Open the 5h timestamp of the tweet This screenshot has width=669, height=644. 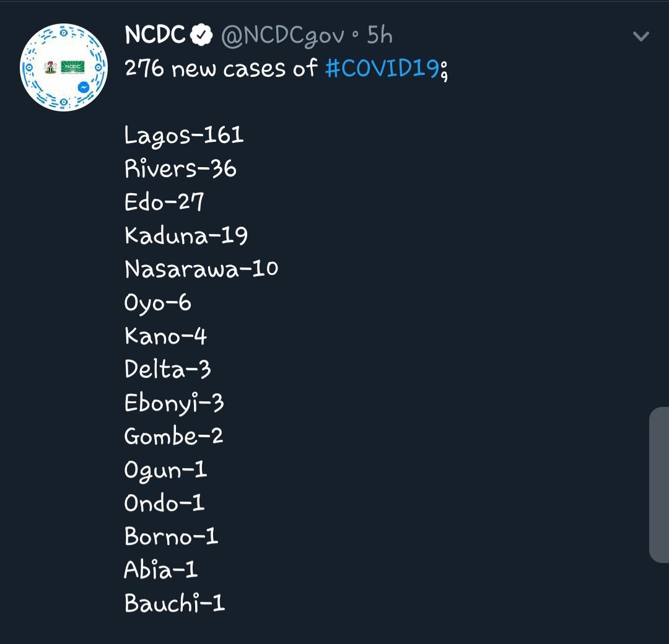pyautogui.click(x=380, y=35)
